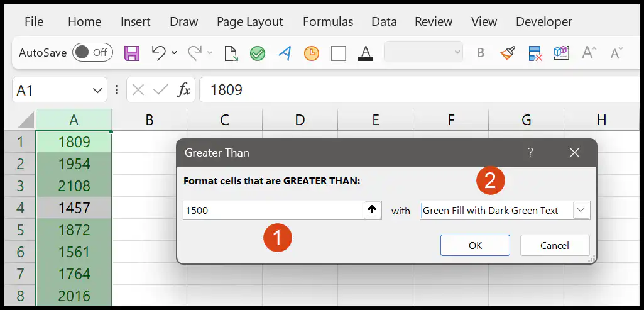Click the Greater Than value field with 1500
This screenshot has height=310, width=644.
coord(273,211)
